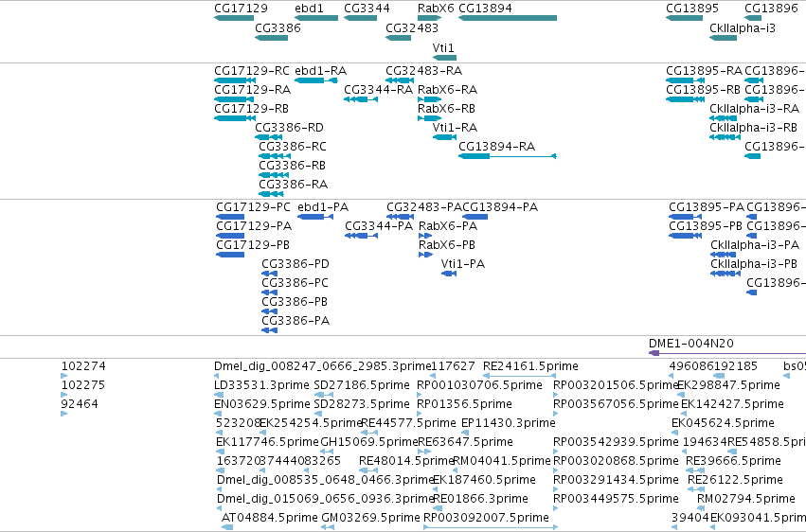Click the GH15069.5prime EST label
Screen dimensions: 806x532
point(369,442)
